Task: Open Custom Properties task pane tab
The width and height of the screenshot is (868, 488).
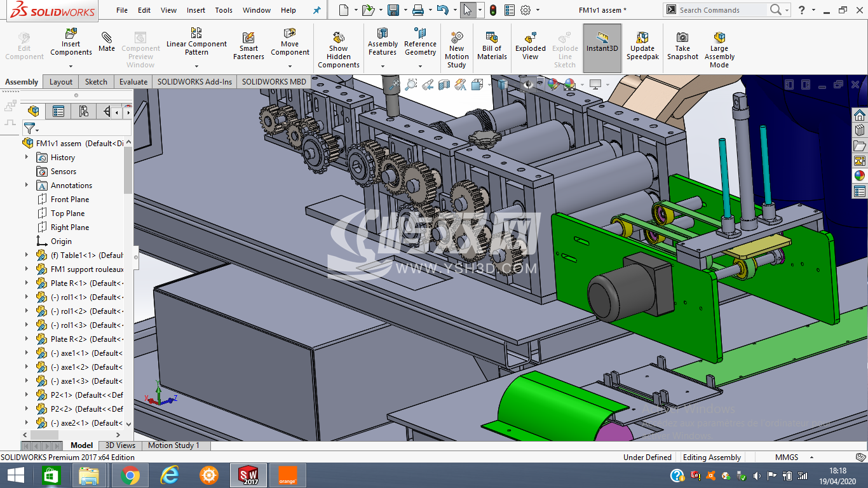Action: [x=859, y=191]
